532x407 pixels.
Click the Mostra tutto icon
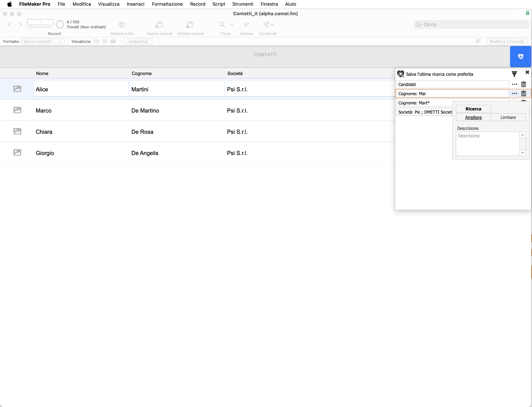coord(122,25)
